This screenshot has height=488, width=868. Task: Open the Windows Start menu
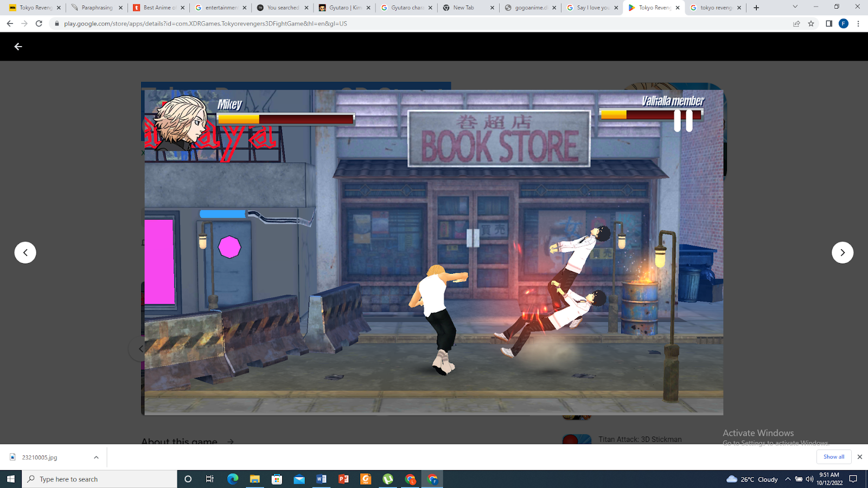[11, 479]
